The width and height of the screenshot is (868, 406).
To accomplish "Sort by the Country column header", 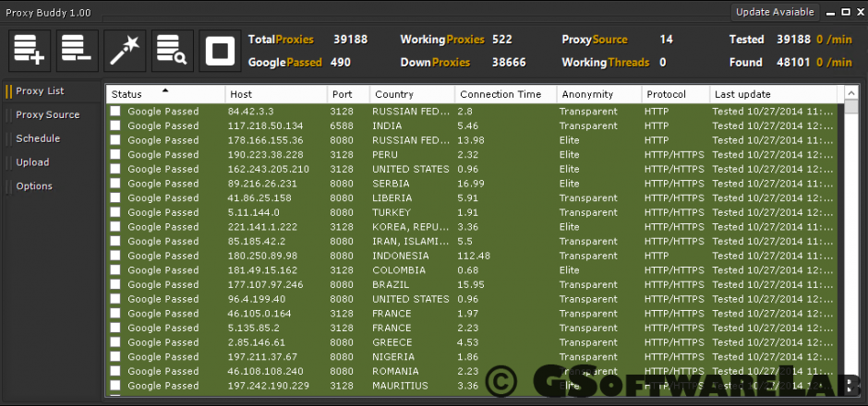I will pos(412,94).
